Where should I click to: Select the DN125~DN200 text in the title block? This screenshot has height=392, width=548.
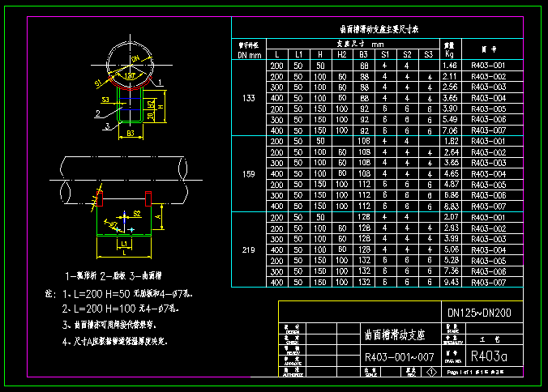pyautogui.click(x=479, y=313)
